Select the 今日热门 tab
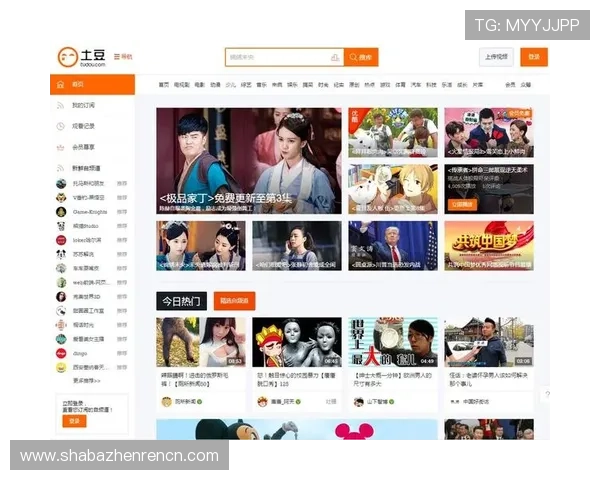The width and height of the screenshot is (600, 480). coord(181,301)
